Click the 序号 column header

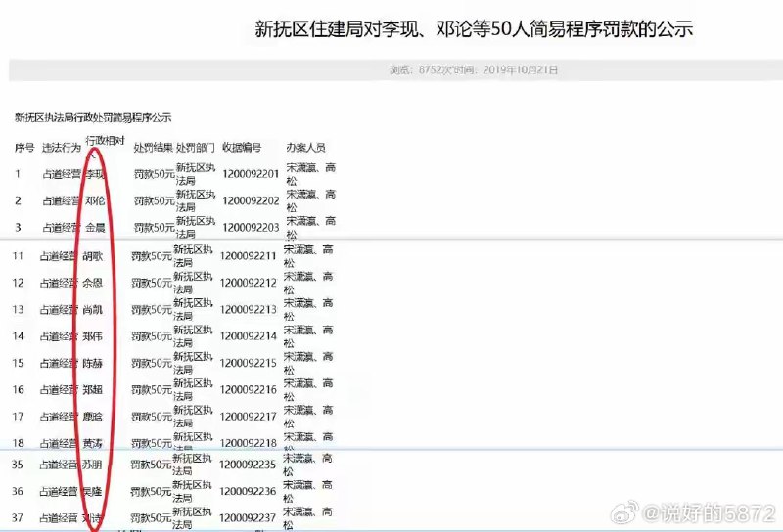tap(24, 148)
